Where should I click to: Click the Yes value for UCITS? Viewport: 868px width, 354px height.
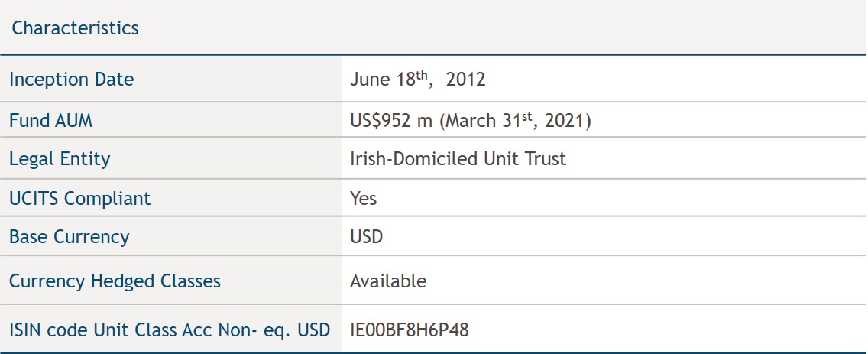[x=363, y=198]
